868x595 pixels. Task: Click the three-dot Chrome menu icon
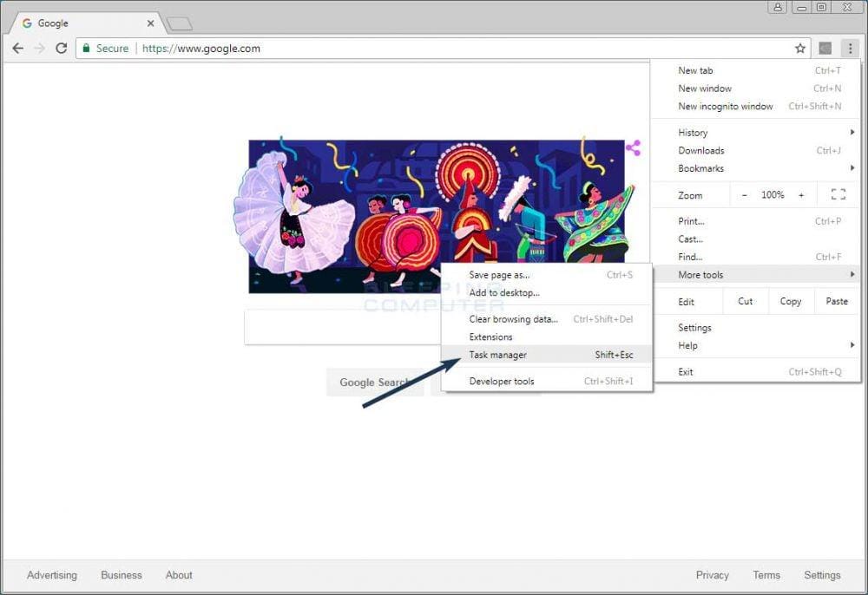click(x=850, y=49)
